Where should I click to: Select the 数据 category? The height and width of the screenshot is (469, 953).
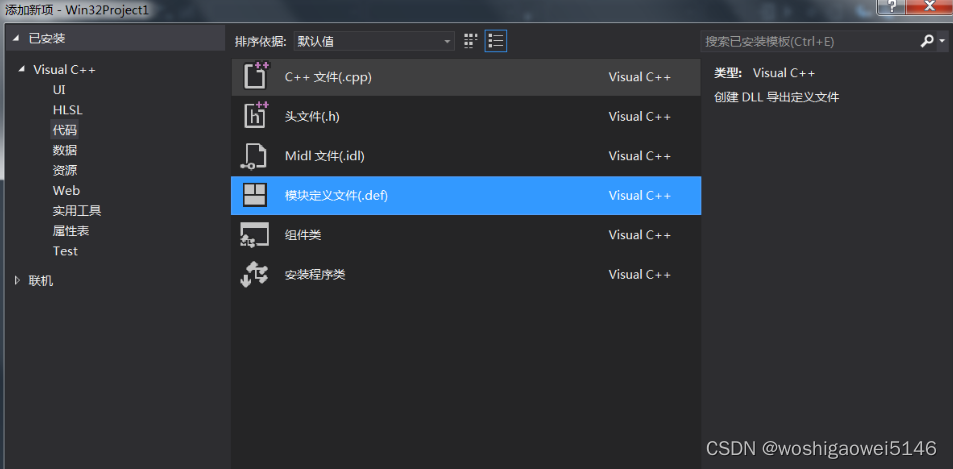point(64,150)
